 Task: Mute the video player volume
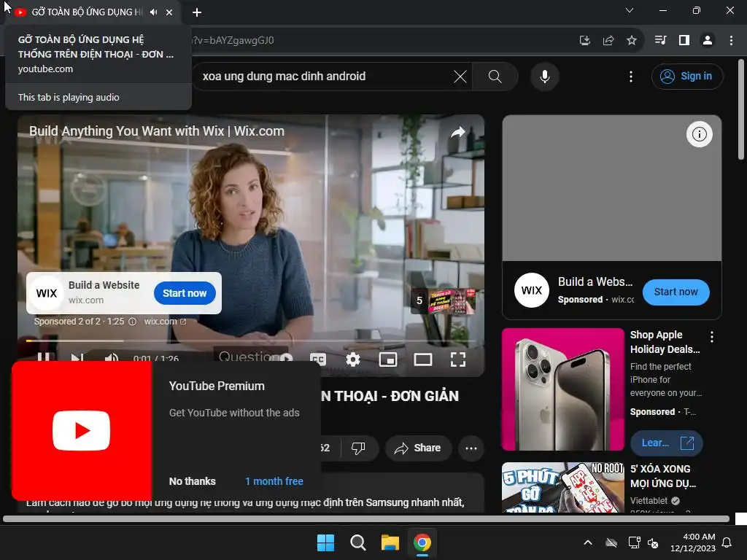(112, 357)
